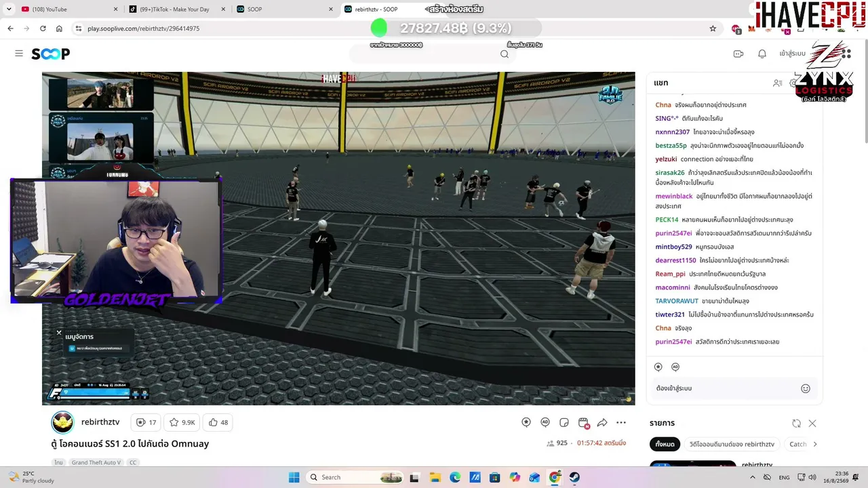This screenshot has height=488, width=868.
Task: Close the รายการ panel
Action: pyautogui.click(x=812, y=423)
